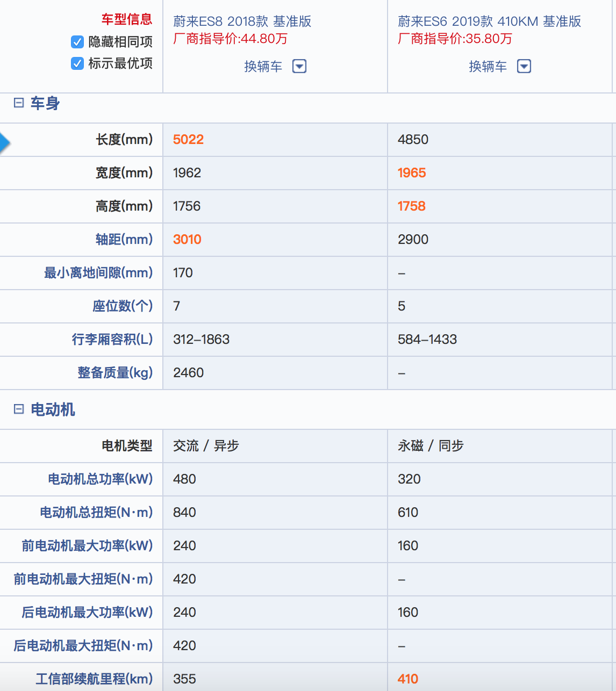
Task: Click the 电动机总扭矩(N·m) parameter link
Action: [96, 512]
